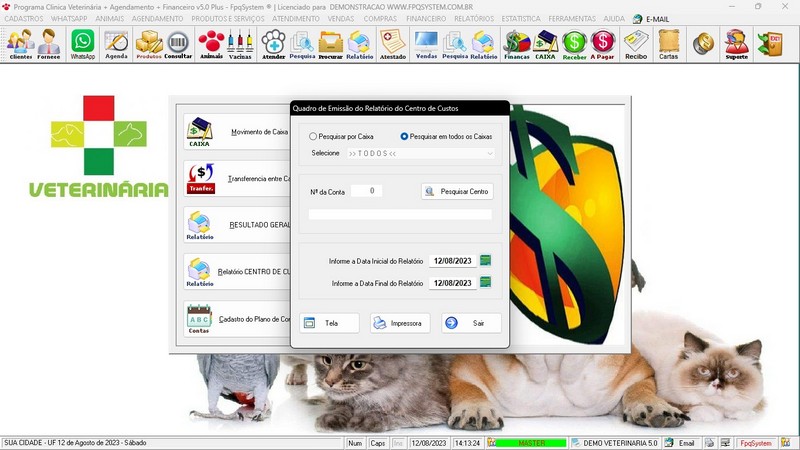
Task: Open Transferencia entre Caixas button
Action: point(237,179)
